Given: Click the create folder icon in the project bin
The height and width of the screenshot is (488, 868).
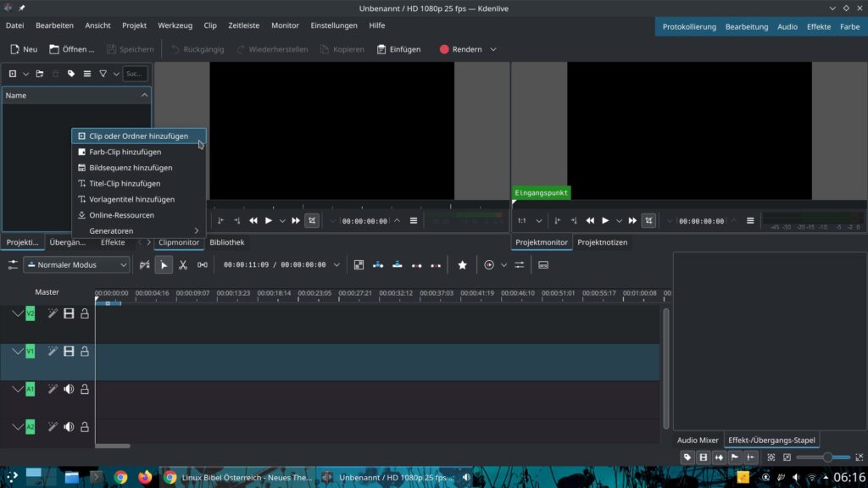Looking at the screenshot, I should tap(39, 74).
